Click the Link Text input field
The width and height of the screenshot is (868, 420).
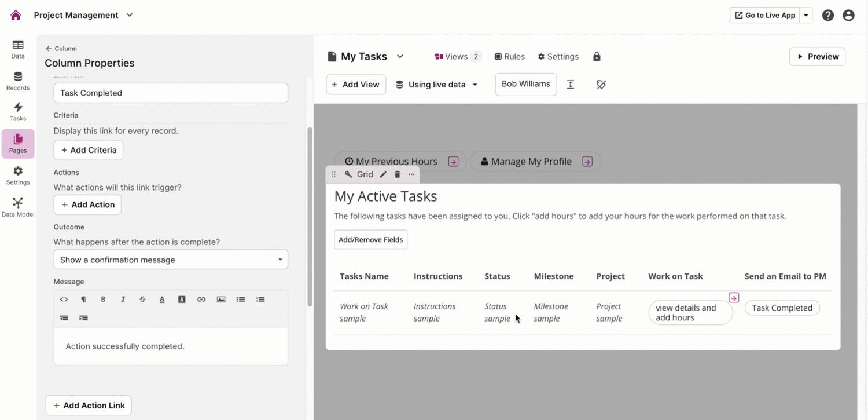[171, 93]
